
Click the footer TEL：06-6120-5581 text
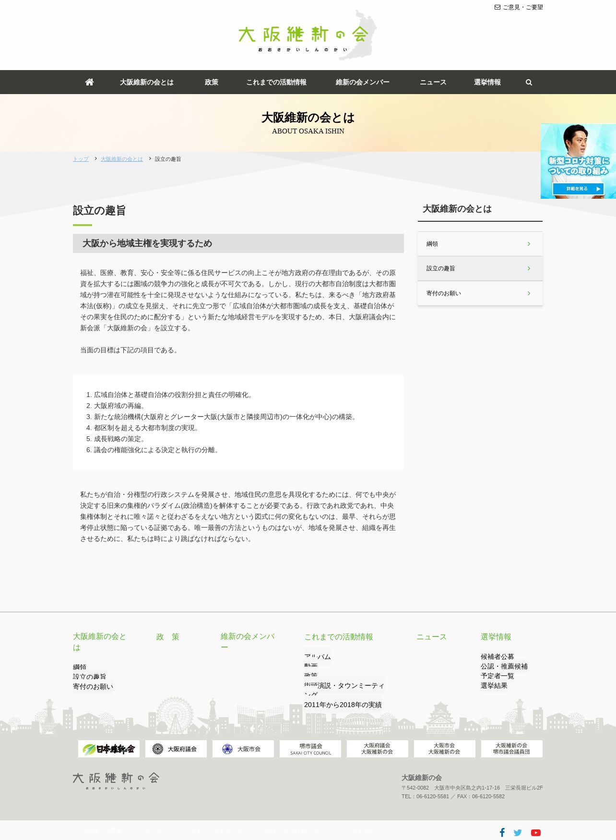425,796
